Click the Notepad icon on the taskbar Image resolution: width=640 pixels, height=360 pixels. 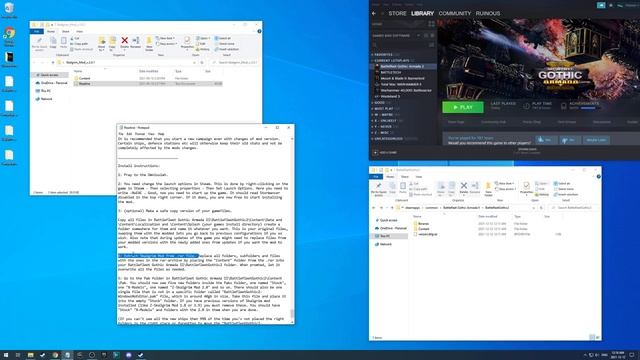pos(67,355)
